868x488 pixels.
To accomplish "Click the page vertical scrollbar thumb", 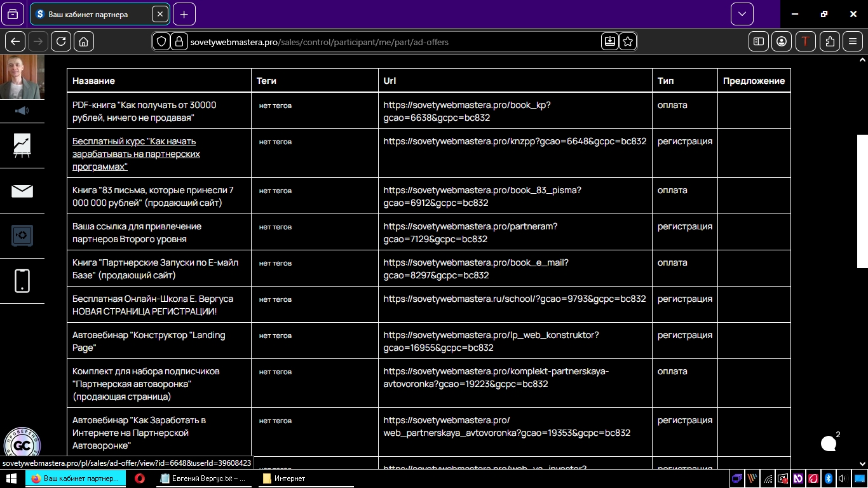I will pos(862,201).
